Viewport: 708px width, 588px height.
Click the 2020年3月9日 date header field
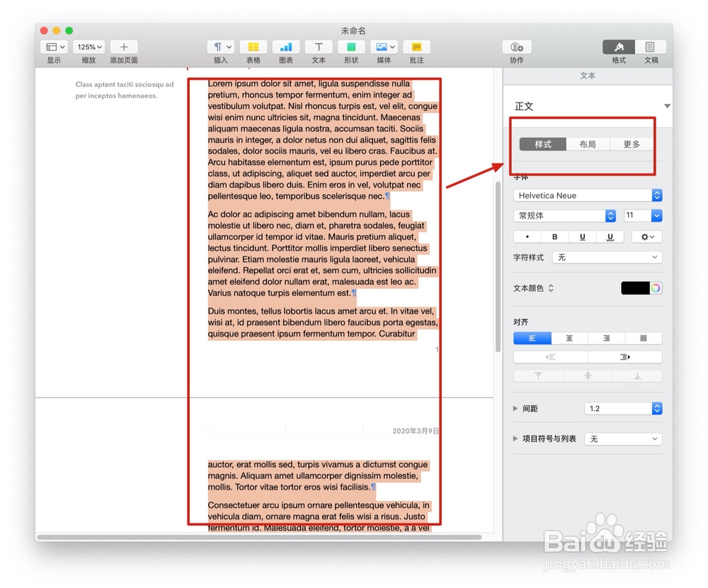[415, 431]
